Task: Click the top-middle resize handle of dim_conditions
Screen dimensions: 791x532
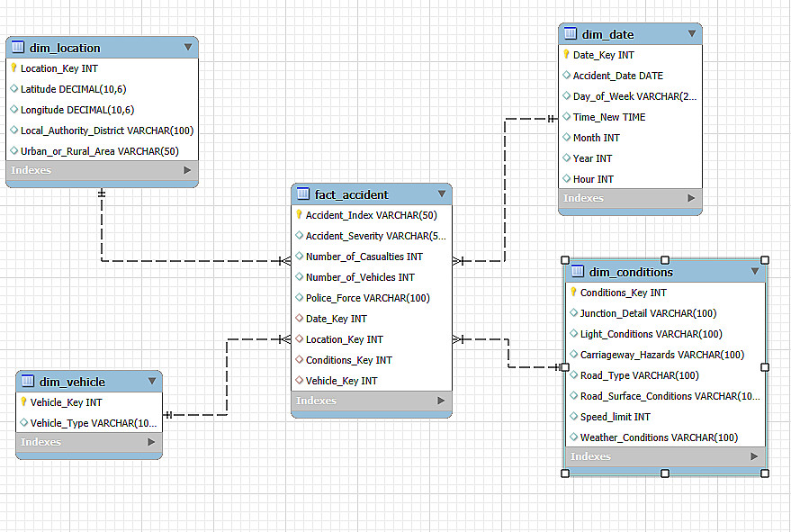Action: [665, 260]
